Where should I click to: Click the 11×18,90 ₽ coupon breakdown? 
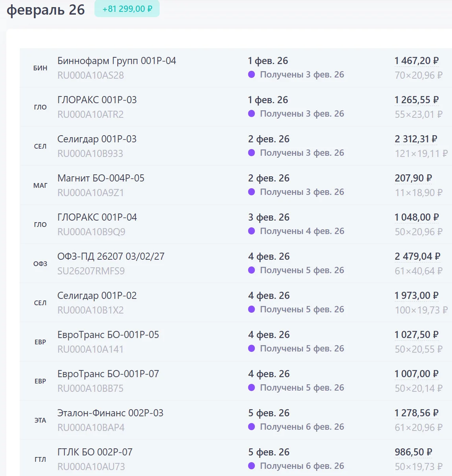418,193
